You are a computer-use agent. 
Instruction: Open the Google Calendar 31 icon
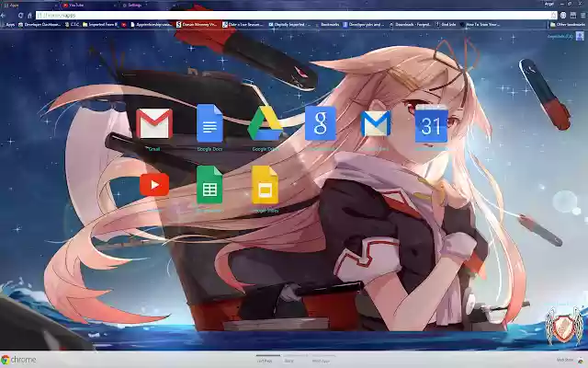[431, 123]
